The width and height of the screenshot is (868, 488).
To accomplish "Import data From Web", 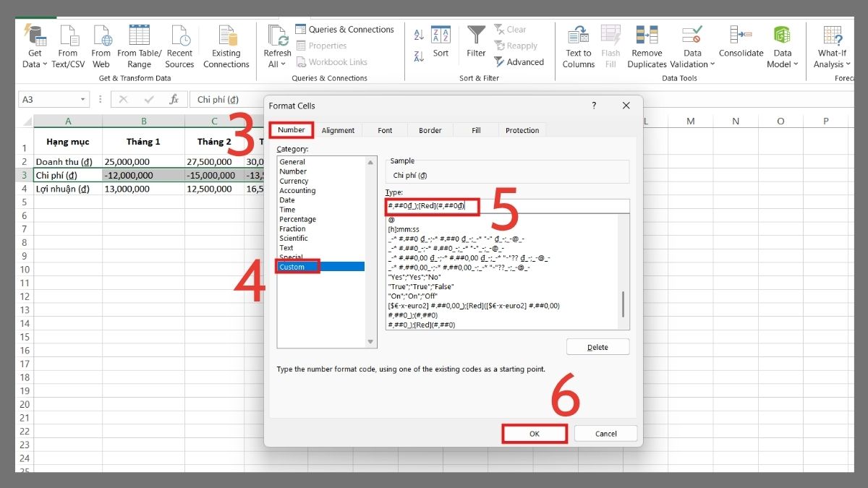I will pos(101,46).
